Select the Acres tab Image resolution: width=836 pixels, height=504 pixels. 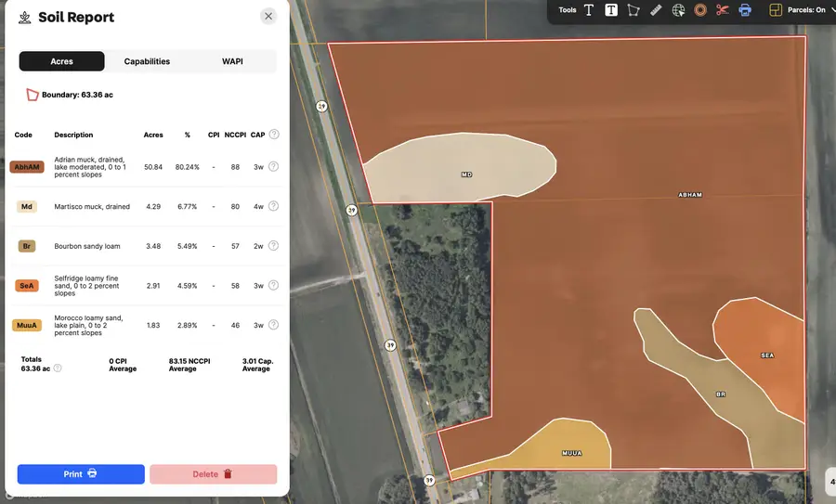tap(61, 61)
